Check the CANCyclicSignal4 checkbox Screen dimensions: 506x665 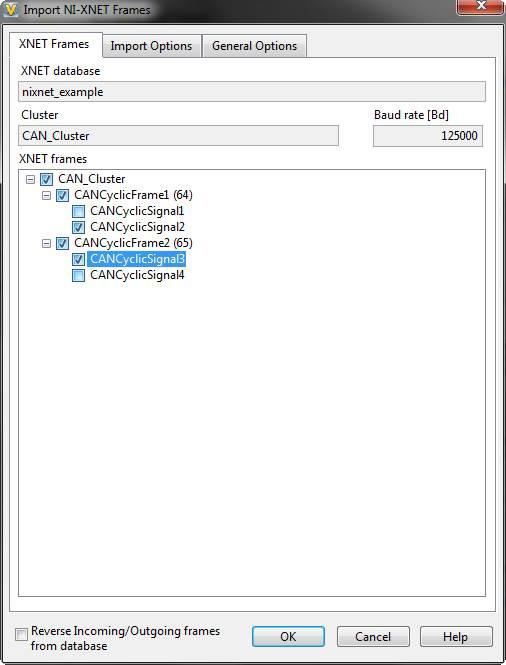tap(78, 275)
